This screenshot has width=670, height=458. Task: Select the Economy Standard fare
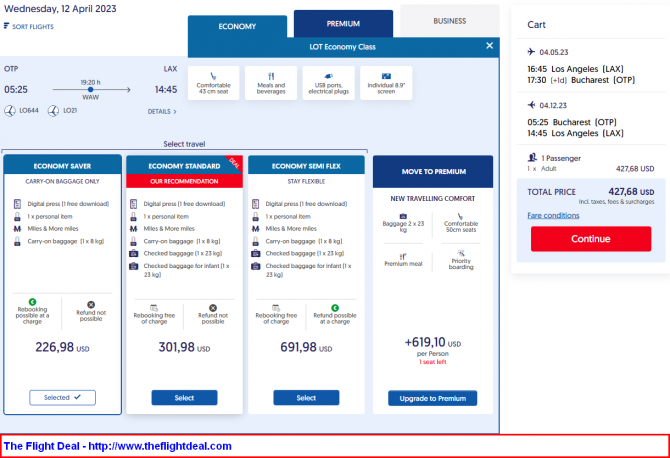[184, 398]
